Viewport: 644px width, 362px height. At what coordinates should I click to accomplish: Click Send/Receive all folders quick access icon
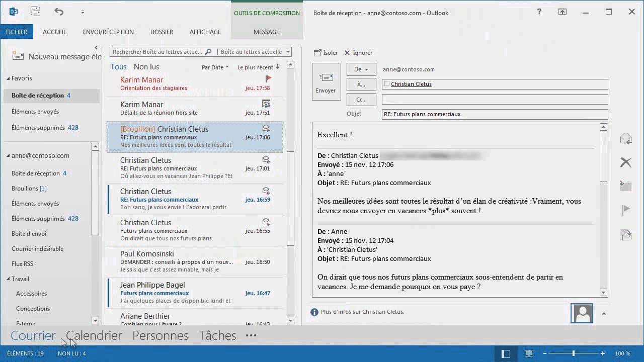click(35, 12)
